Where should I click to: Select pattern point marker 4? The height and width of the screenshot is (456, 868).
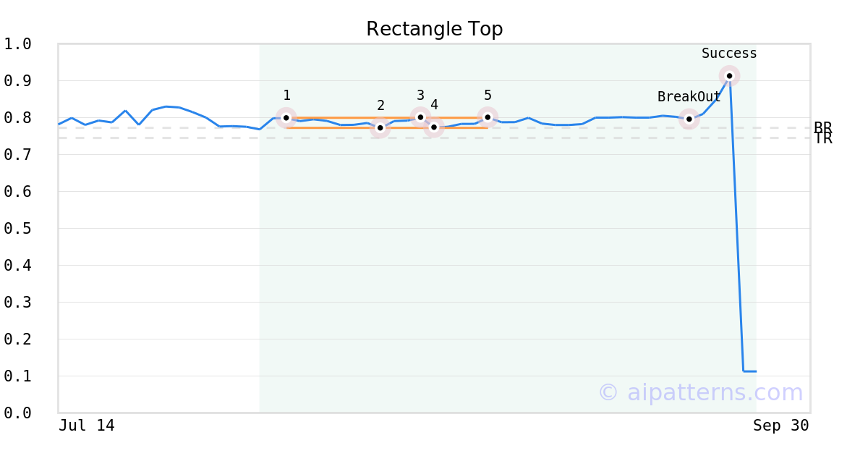pos(434,127)
